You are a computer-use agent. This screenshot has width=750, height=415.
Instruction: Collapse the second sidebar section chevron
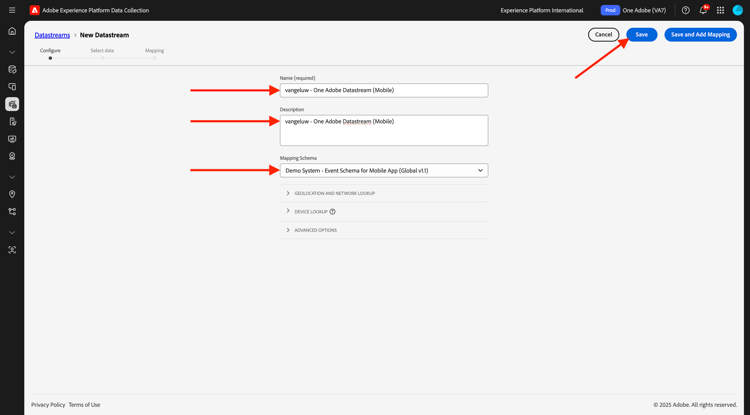pyautogui.click(x=12, y=177)
